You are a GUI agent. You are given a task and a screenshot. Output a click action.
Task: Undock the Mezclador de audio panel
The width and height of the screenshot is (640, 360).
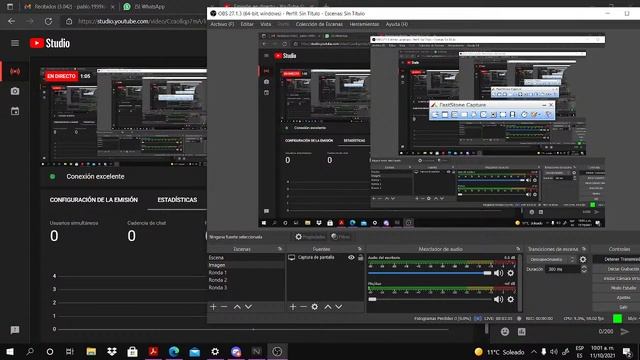coord(518,249)
